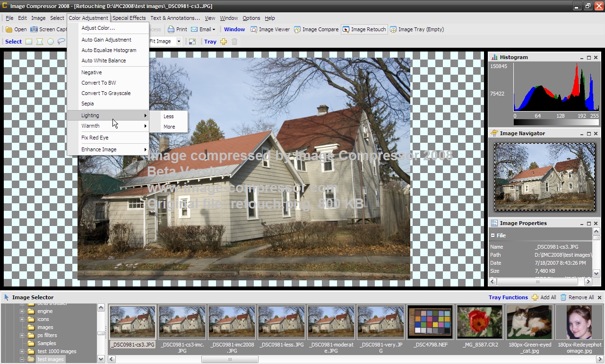Click the yellow plus Add to Tray icon
The width and height of the screenshot is (605, 364).
[224, 42]
